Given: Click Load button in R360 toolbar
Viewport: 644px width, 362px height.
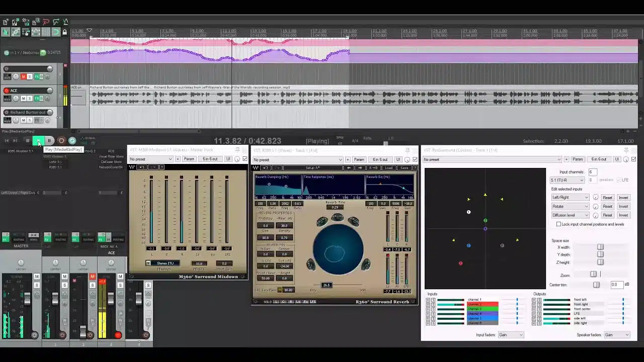Looking at the screenshot, I should (389, 167).
